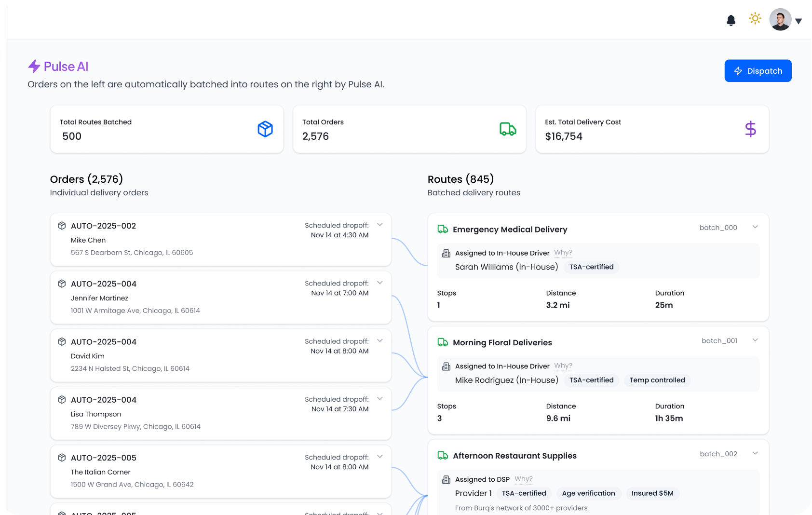Image resolution: width=812 pixels, height=515 pixels.
Task: Click the package icon beside AUTO-2025-005
Action: click(62, 458)
